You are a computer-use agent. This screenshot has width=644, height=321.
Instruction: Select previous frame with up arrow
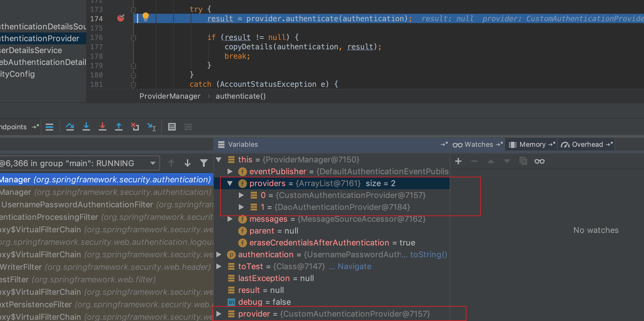coord(171,163)
